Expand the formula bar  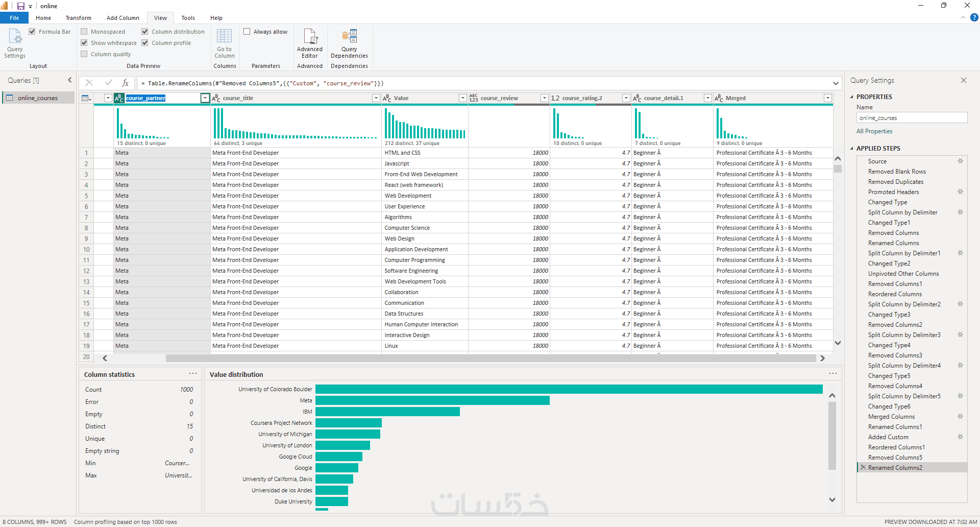tap(836, 83)
